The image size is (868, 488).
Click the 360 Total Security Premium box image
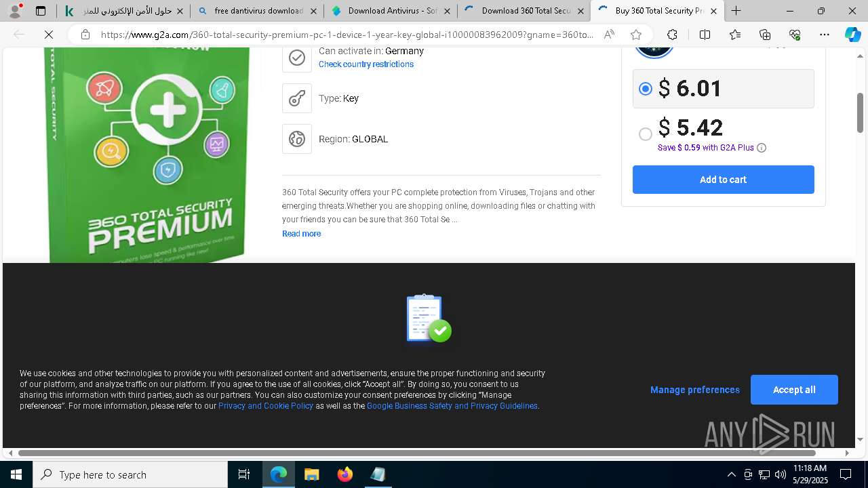coord(147,155)
